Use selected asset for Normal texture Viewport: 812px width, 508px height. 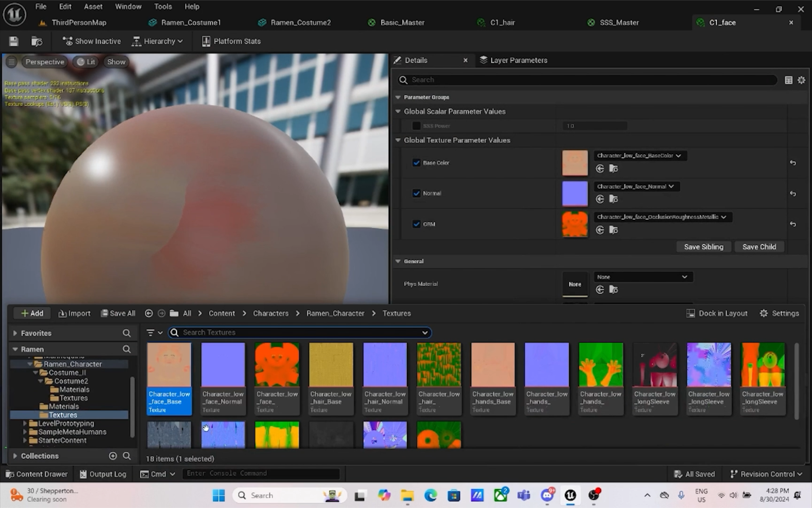click(600, 199)
